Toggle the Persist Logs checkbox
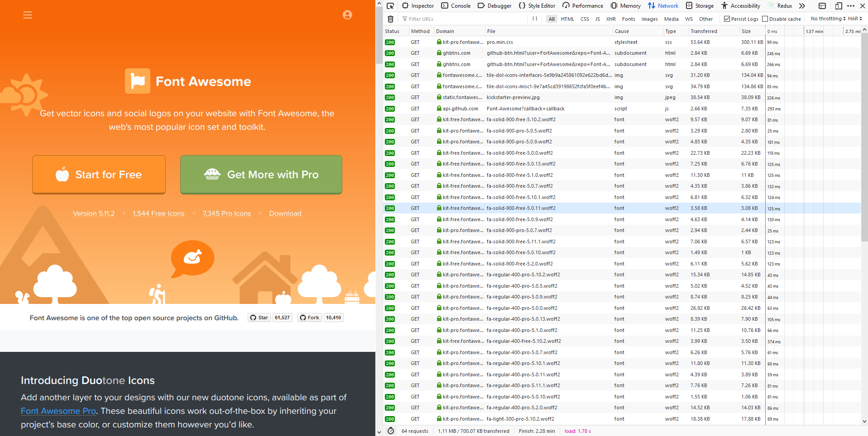The width and height of the screenshot is (868, 436). pos(727,19)
